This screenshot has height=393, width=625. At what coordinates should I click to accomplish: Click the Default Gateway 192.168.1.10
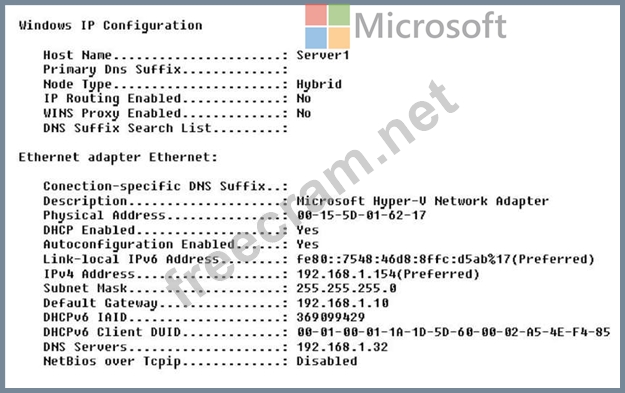(x=343, y=303)
